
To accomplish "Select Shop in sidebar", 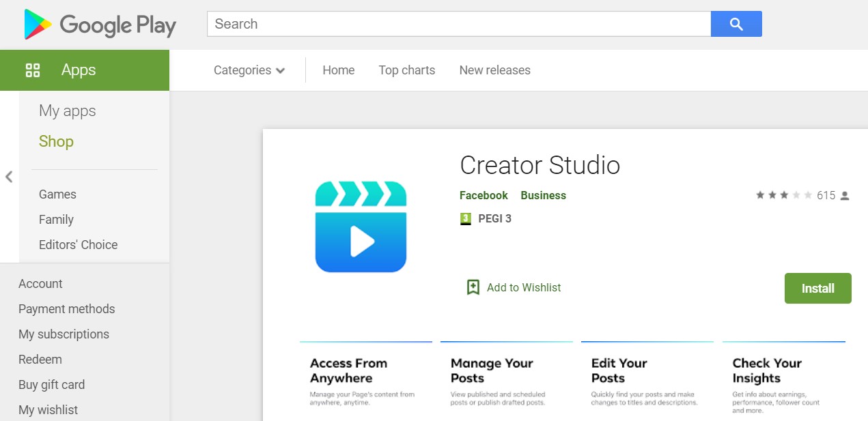I will [x=56, y=141].
